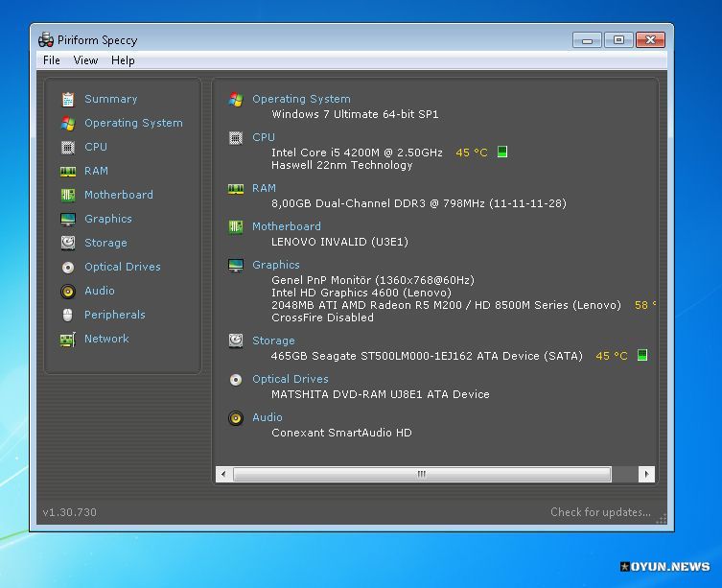Click RAM stick icon in summary panel
This screenshot has width=722, height=588.
point(236,189)
